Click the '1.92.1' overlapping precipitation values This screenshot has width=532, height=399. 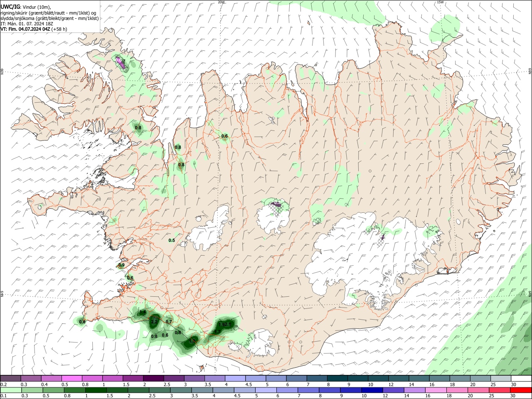(224, 324)
